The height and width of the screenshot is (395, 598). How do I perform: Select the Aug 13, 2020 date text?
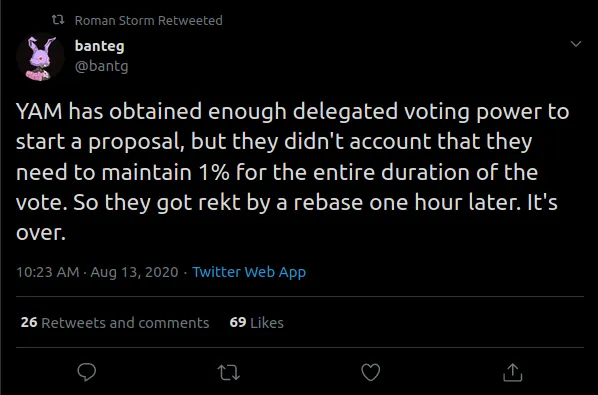click(x=134, y=272)
